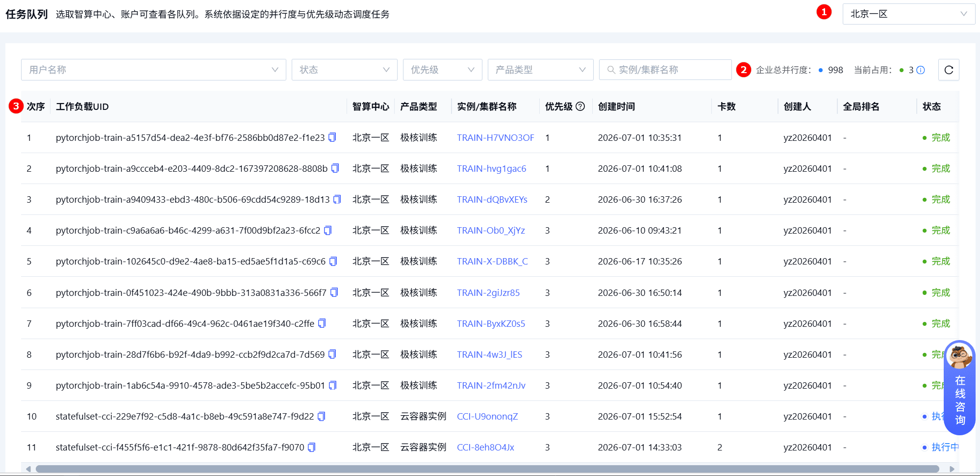Open instance CCI-U9ononqZ link
Screen dimensions: 980x476
tap(487, 417)
